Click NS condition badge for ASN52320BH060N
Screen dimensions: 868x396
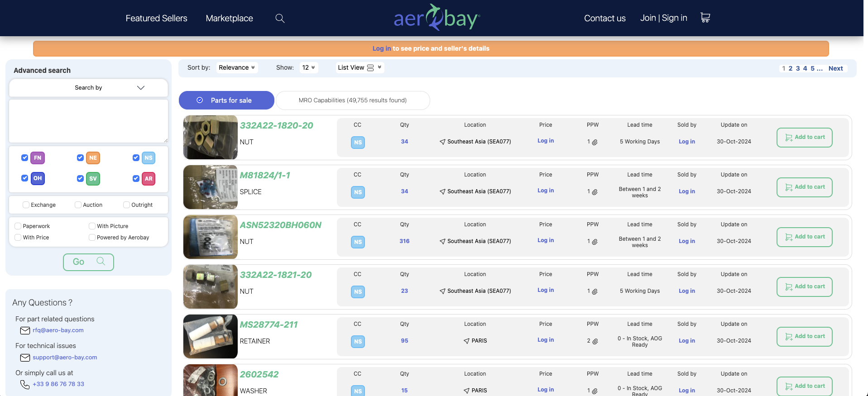click(x=358, y=242)
